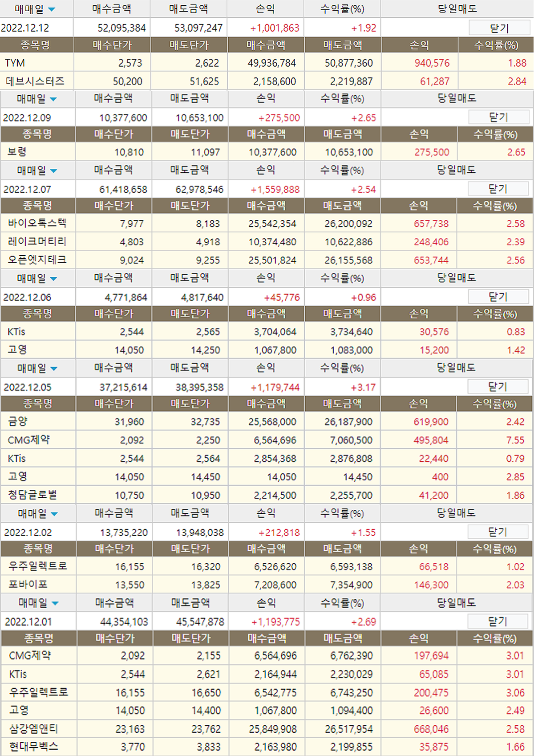This screenshot has width=534, height=756.
Task: Click the 매매일 dropdown arrow above 2022.12.12
Action: coord(52,9)
